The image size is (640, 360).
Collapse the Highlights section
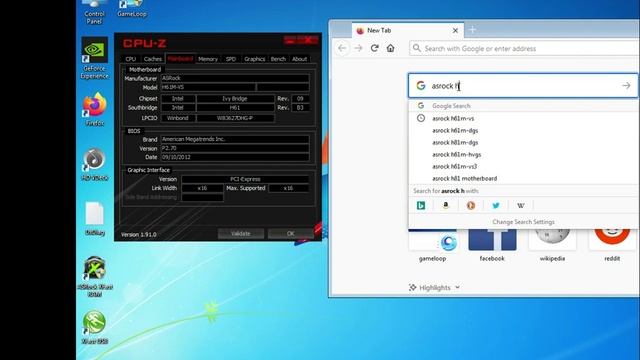[x=435, y=287]
